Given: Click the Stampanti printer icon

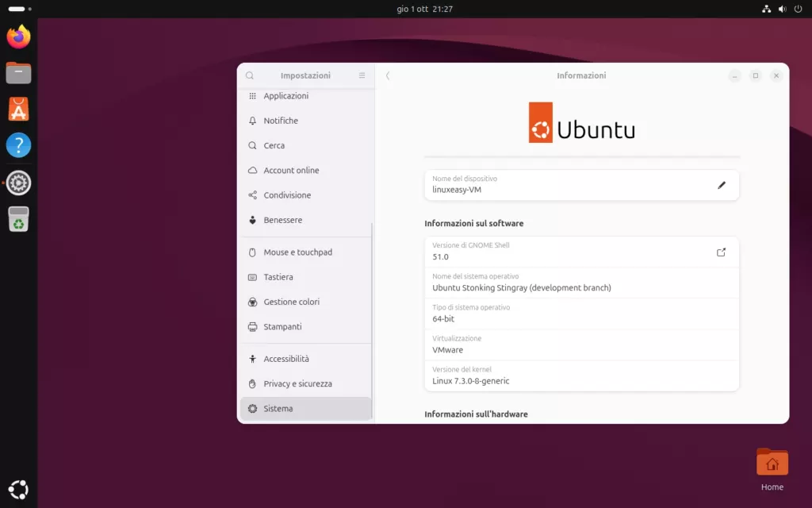Looking at the screenshot, I should pyautogui.click(x=252, y=327).
